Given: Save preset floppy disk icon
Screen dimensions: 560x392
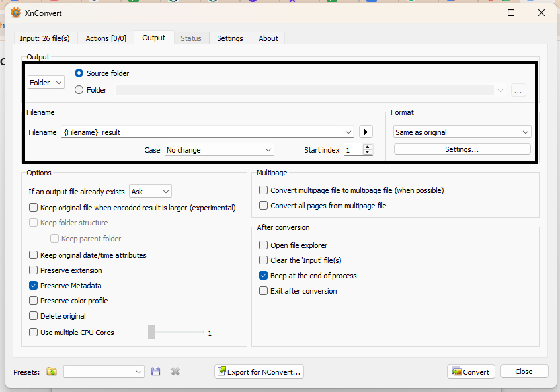Looking at the screenshot, I should click(156, 372).
